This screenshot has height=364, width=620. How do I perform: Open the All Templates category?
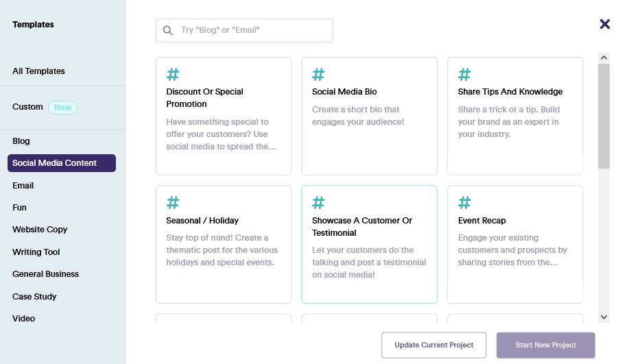[x=38, y=71]
